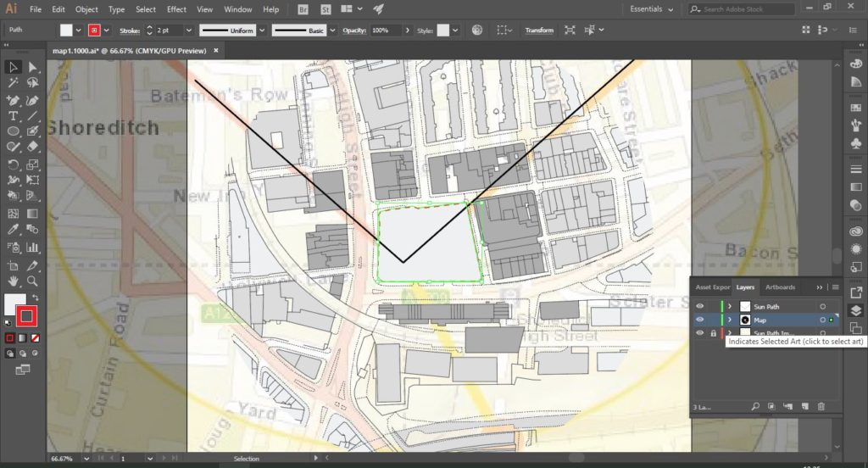Open the stroke weight dropdown
Viewport: 868px width, 468px height.
click(188, 31)
